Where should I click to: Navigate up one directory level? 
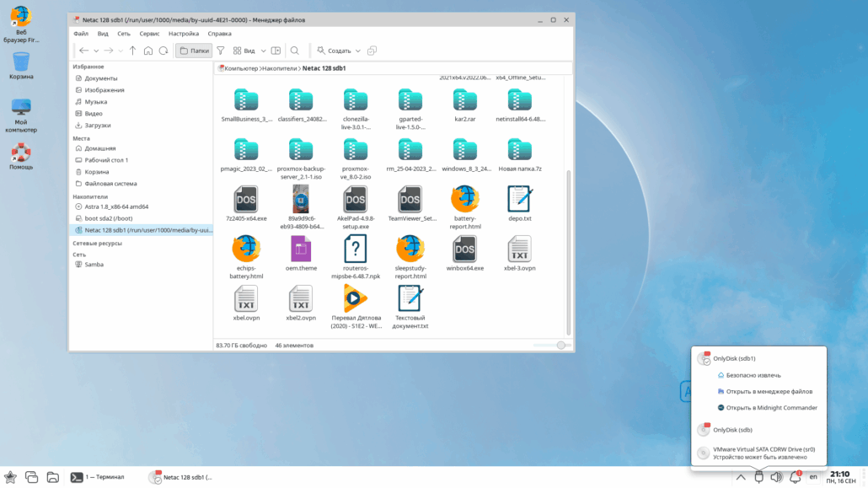pyautogui.click(x=133, y=51)
